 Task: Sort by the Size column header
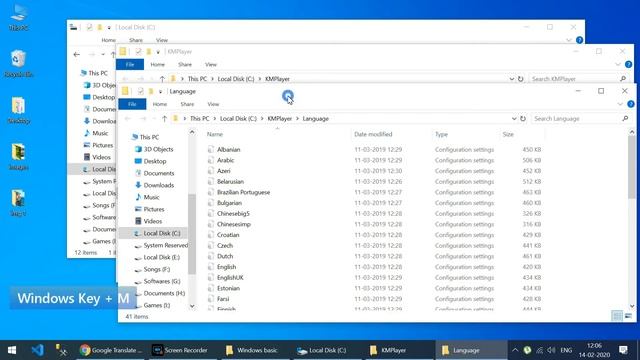508,134
